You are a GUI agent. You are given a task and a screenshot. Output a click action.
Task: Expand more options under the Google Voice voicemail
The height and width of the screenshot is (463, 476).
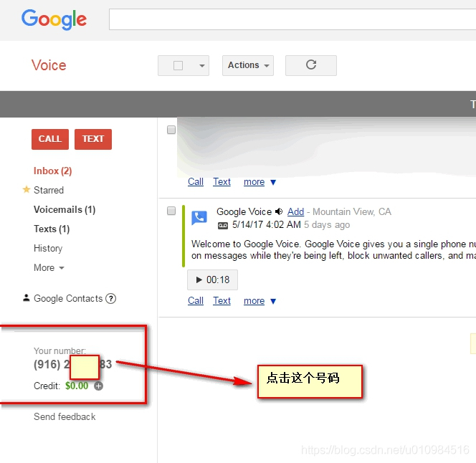260,301
